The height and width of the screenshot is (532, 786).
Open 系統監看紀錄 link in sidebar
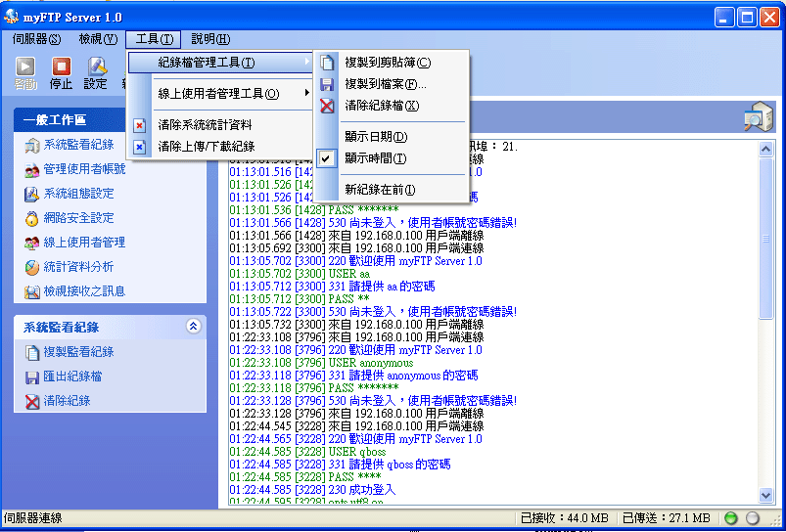click(78, 146)
